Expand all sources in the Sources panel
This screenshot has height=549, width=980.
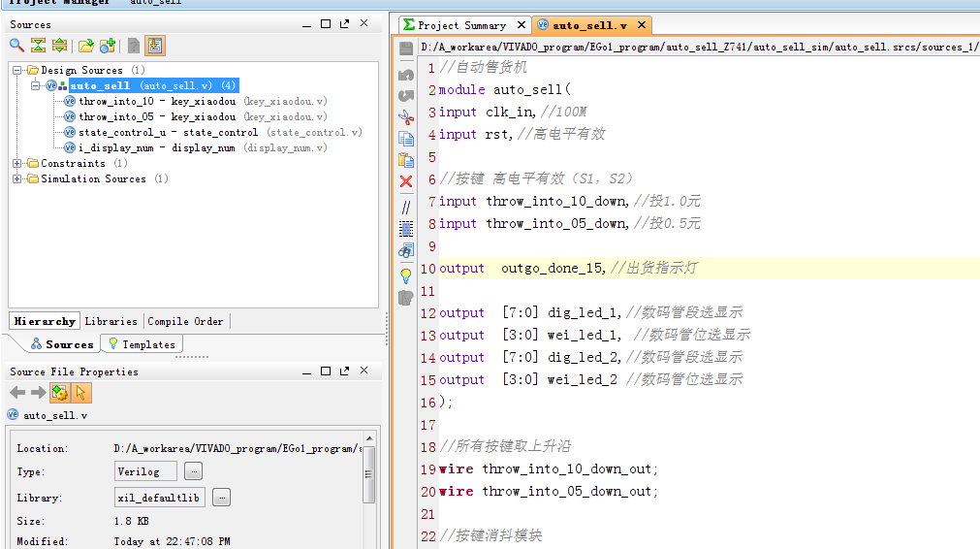(59, 45)
